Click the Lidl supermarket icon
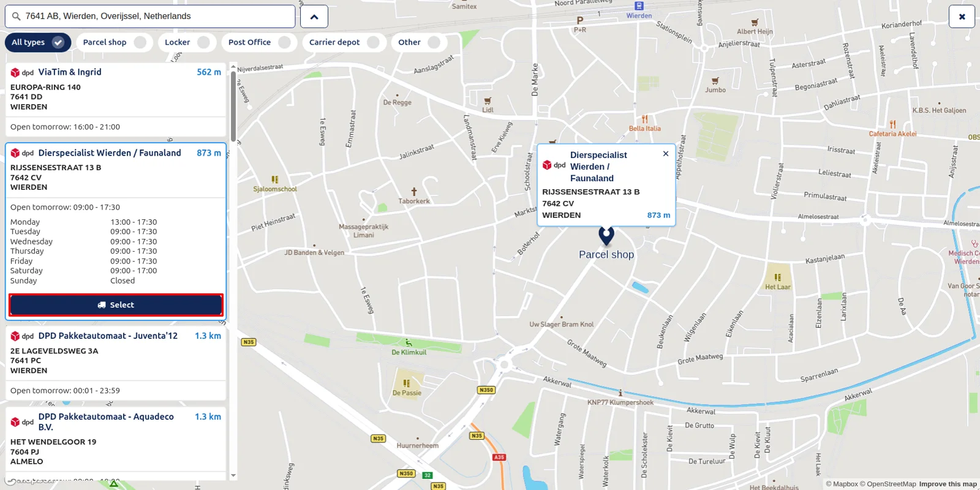The width and height of the screenshot is (980, 490). click(488, 101)
